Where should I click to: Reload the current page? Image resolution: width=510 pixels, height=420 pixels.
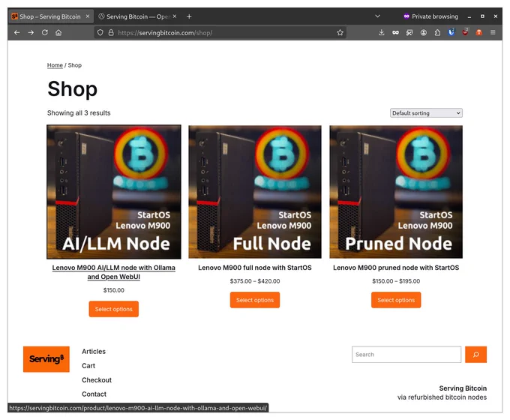tap(45, 32)
